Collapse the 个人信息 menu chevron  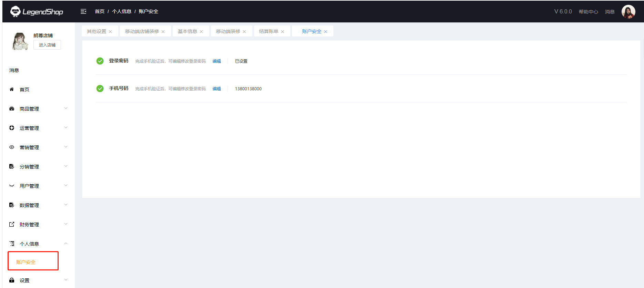tap(66, 244)
